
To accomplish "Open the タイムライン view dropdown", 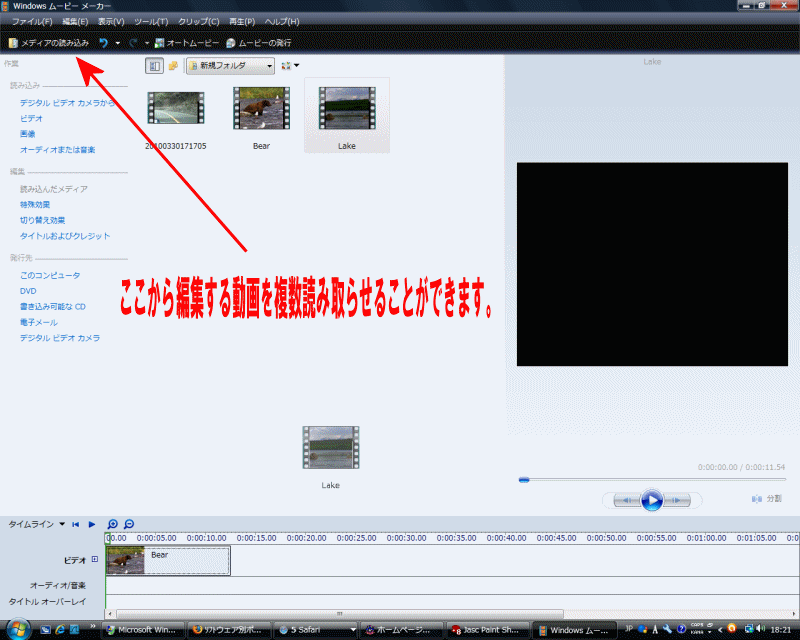I will pyautogui.click(x=61, y=524).
